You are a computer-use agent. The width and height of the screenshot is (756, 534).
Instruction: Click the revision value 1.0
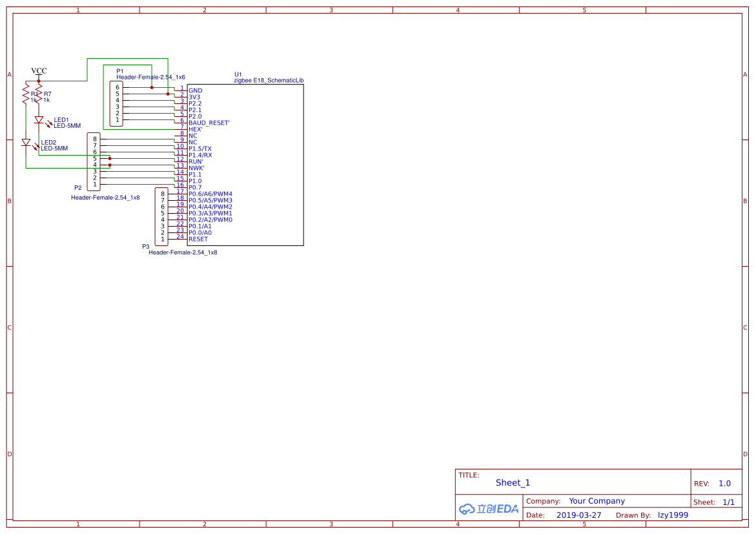[x=724, y=483]
